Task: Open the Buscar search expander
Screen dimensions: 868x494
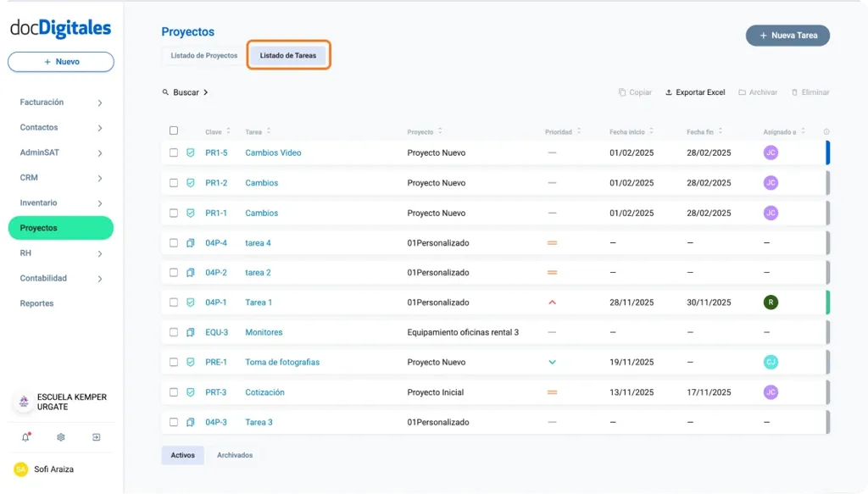Action: 185,92
